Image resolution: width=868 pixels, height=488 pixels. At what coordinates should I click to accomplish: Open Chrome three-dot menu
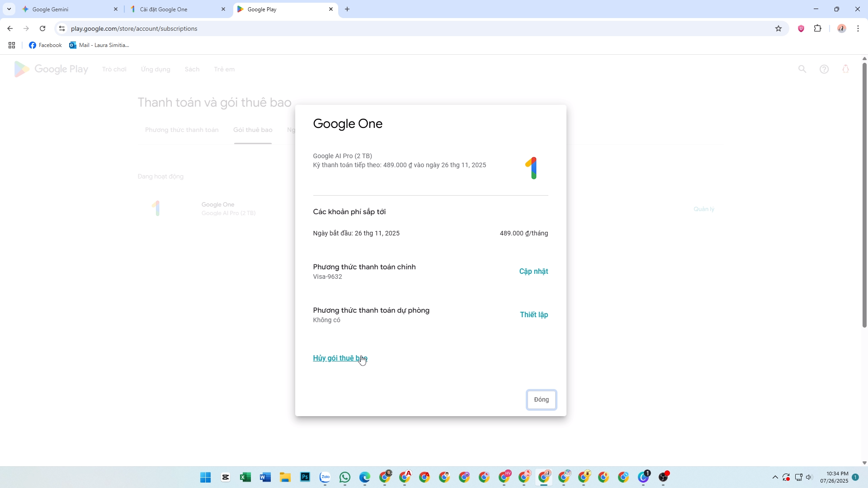point(858,28)
